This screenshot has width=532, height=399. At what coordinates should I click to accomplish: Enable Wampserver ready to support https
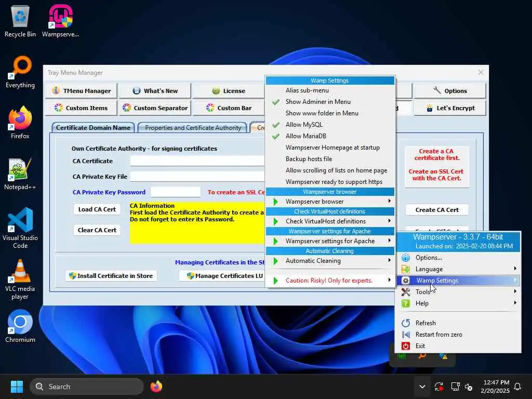pyautogui.click(x=330, y=182)
